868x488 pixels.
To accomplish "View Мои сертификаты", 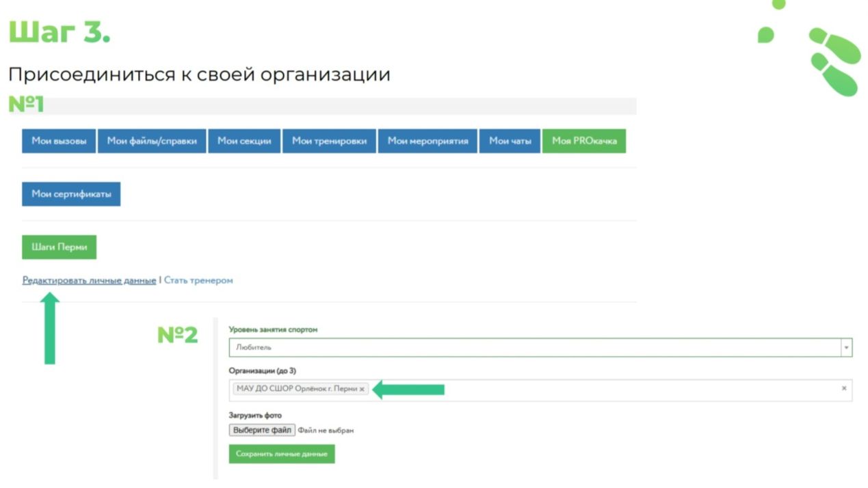I will [x=71, y=194].
